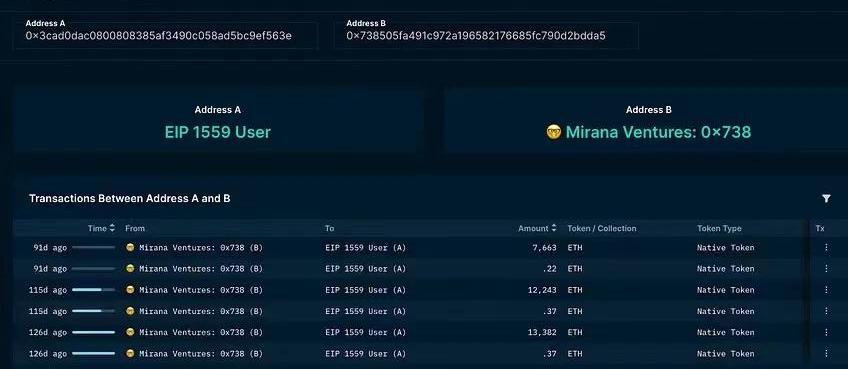Viewport: 848px width, 369px height.
Task: Open the three-dot menu for the 7,663 ETH transaction
Action: click(x=826, y=247)
